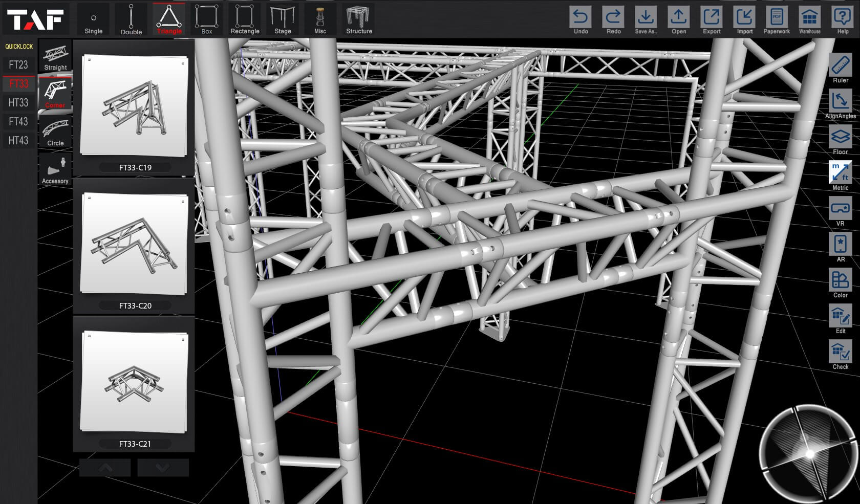Click the Export icon in top toolbar
Screen dimensions: 860x504
pos(712,20)
